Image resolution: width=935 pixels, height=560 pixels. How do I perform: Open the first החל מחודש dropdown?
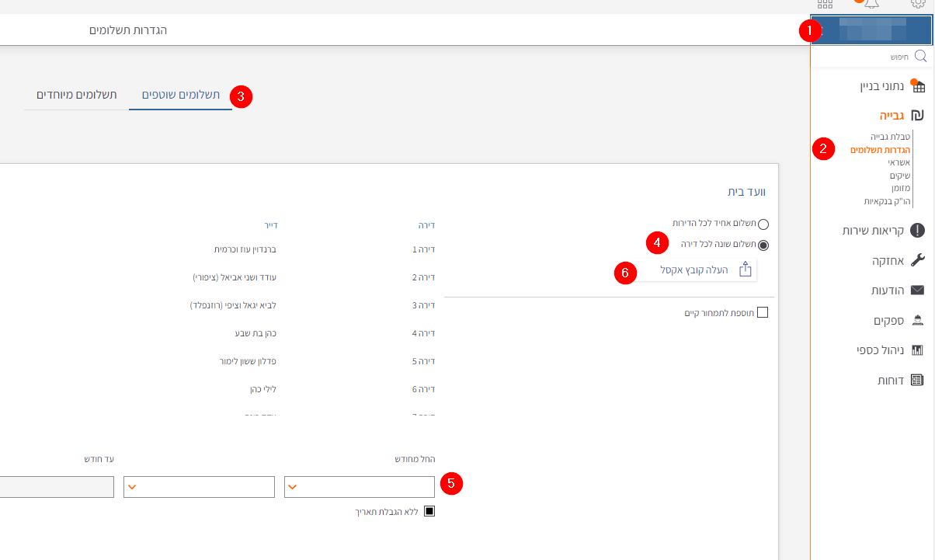click(360, 487)
